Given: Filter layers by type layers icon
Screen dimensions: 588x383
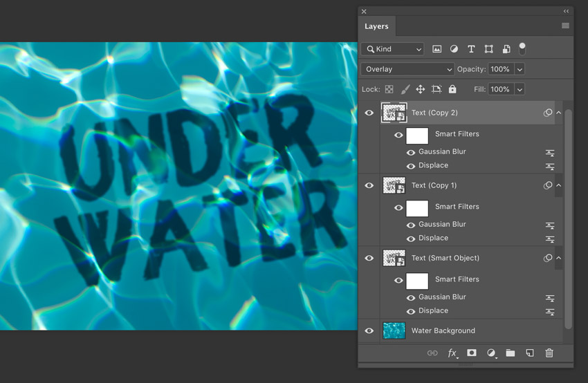Looking at the screenshot, I should point(471,49).
